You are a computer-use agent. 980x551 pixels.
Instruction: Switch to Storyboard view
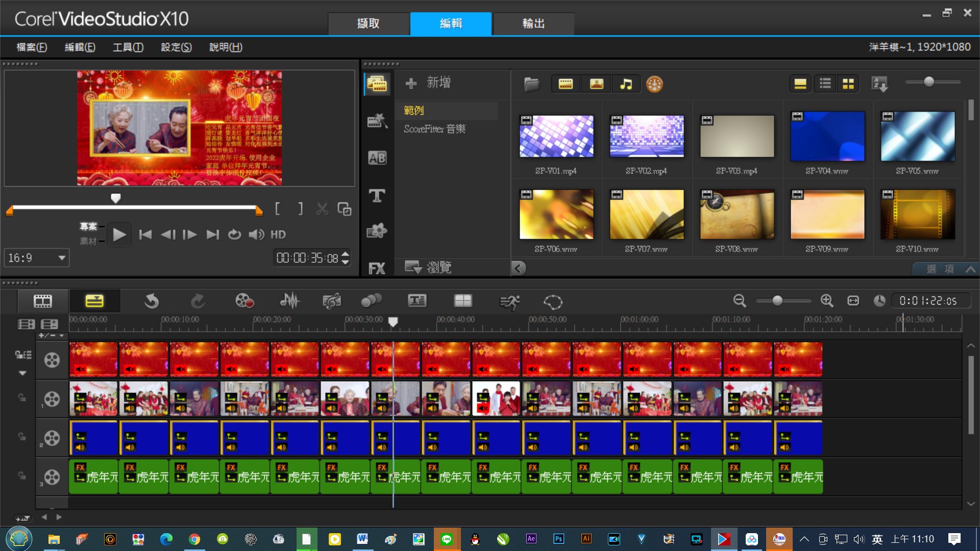(x=43, y=302)
